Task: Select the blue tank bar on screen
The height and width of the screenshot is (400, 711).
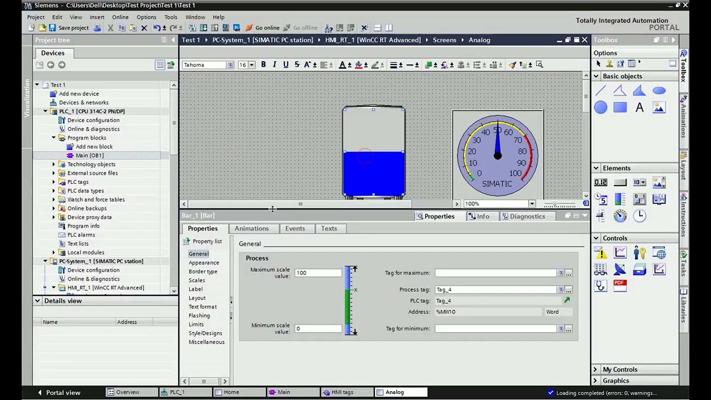Action: tap(374, 152)
